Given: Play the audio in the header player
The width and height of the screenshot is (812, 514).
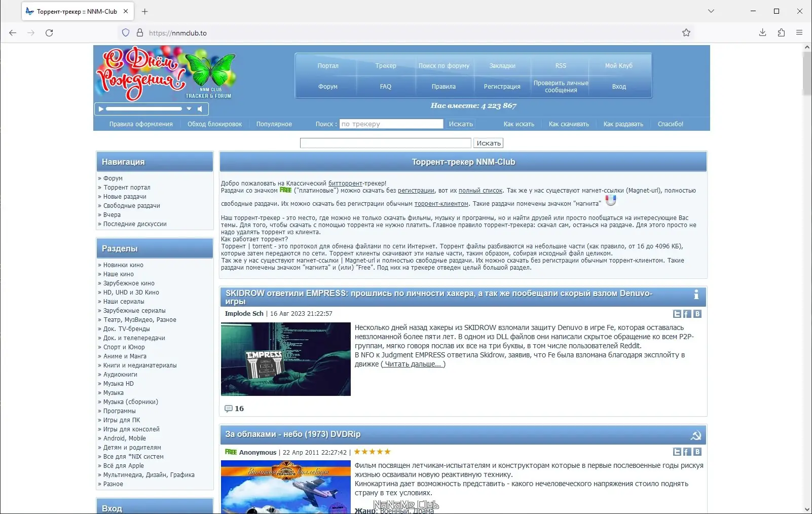Looking at the screenshot, I should (101, 109).
